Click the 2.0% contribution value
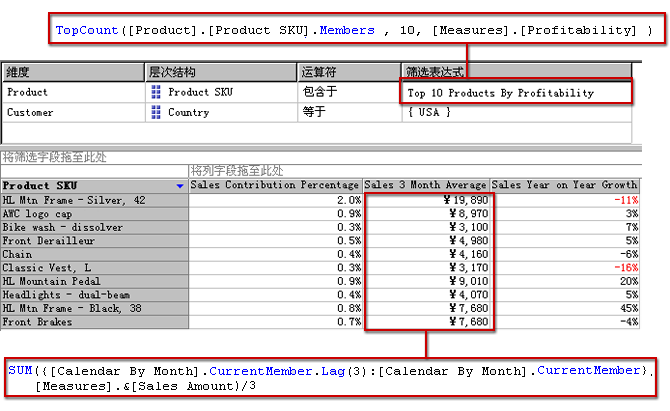The width and height of the screenshot is (670, 411). coord(349,200)
